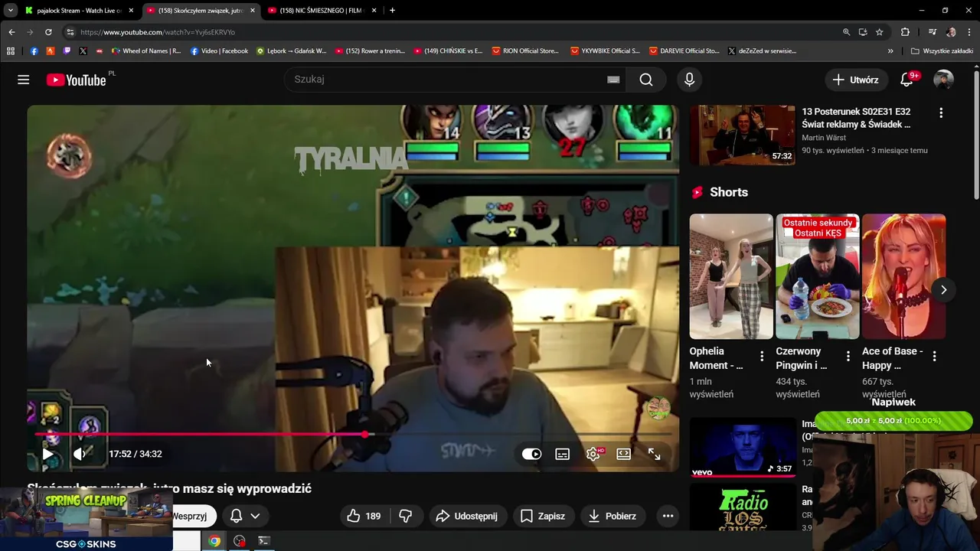Viewport: 980px width, 551px height.
Task: Open the RION Official Store bookmark
Action: point(524,51)
